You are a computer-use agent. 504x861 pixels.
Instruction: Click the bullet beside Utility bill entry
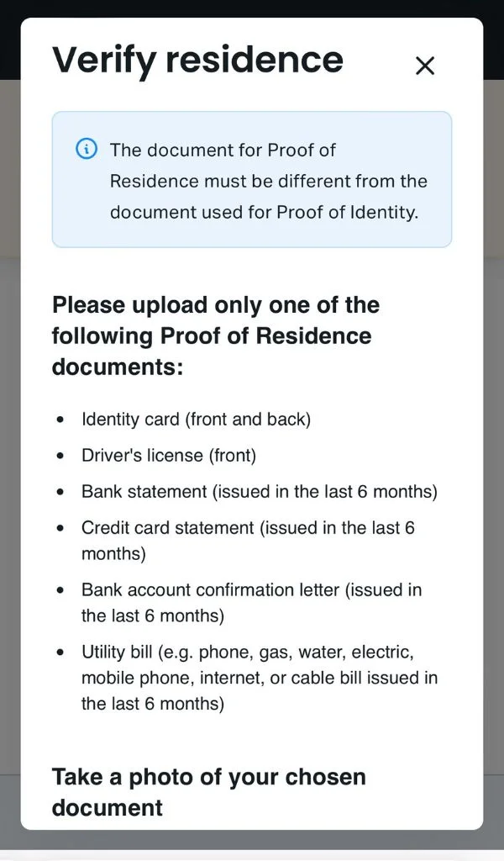(x=59, y=652)
